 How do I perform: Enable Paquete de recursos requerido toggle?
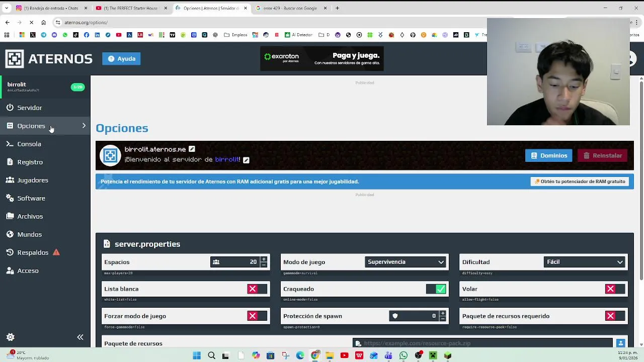click(x=615, y=316)
